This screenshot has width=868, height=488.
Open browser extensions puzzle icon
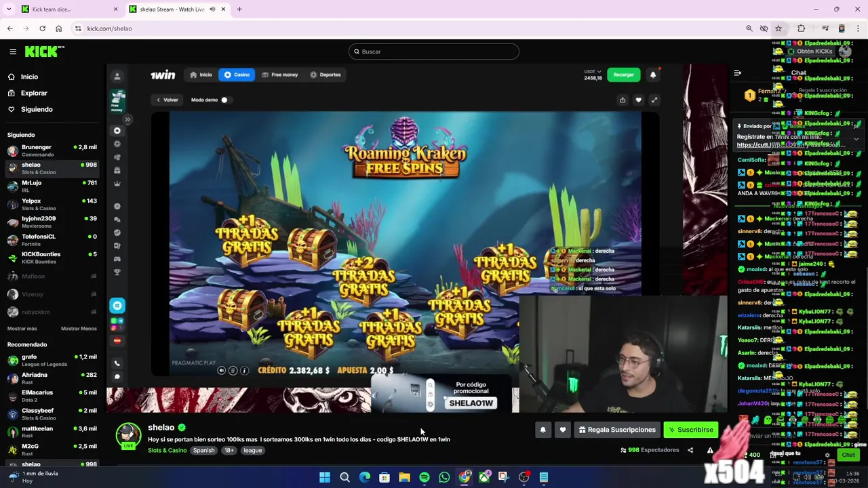[x=802, y=28]
